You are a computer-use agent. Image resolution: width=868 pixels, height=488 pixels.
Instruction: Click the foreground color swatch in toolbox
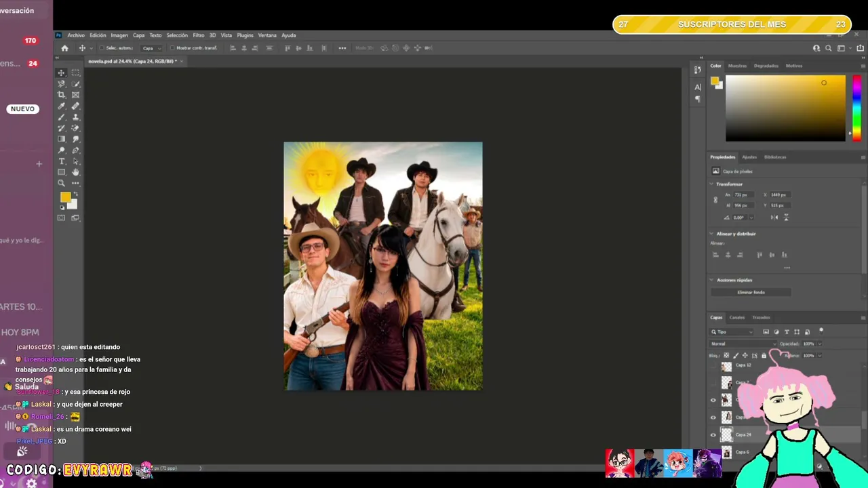point(65,197)
